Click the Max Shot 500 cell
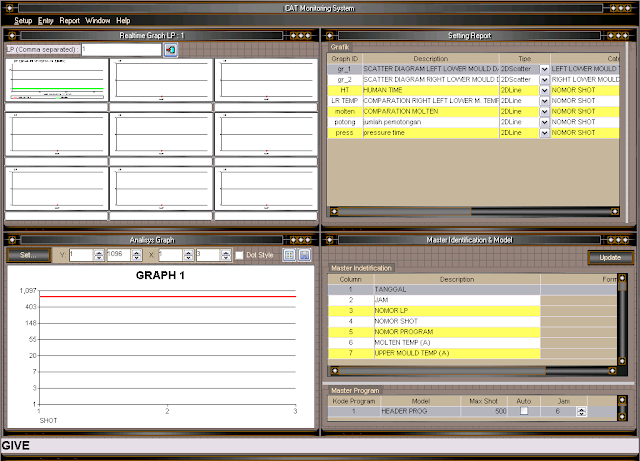 coord(484,411)
